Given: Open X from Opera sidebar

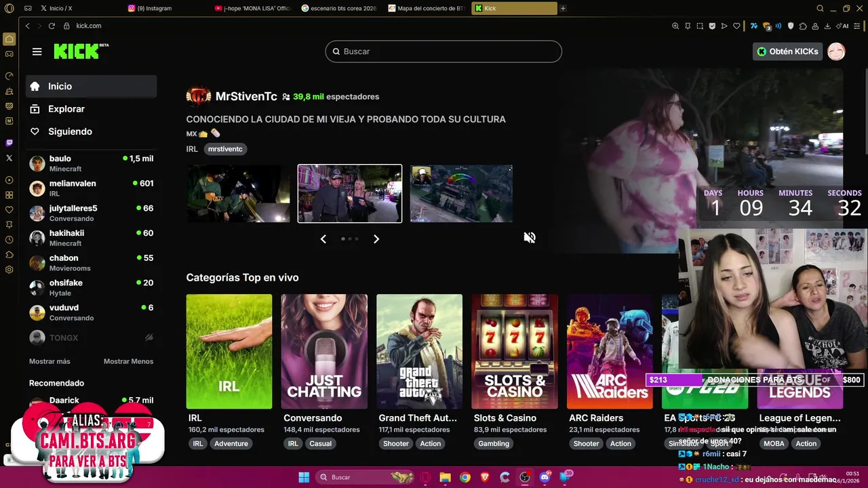Looking at the screenshot, I should (9, 158).
